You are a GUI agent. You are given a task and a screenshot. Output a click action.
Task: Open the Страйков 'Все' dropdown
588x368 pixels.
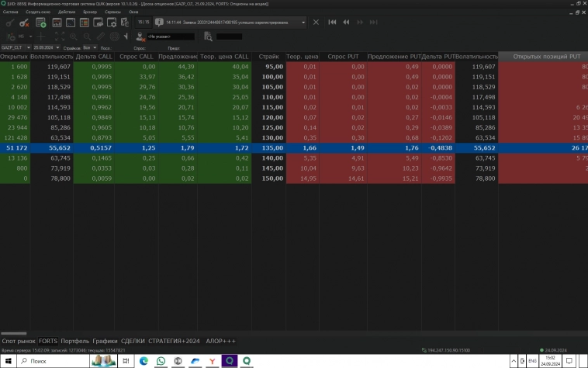click(88, 47)
